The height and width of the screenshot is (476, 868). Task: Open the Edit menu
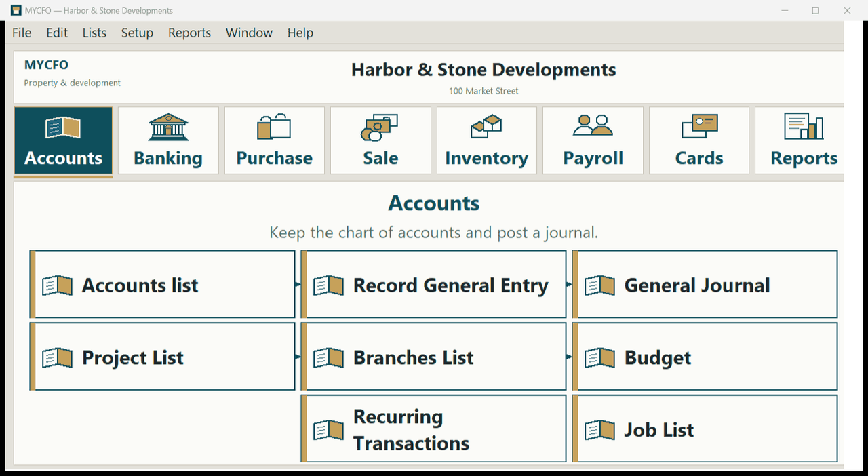point(57,33)
